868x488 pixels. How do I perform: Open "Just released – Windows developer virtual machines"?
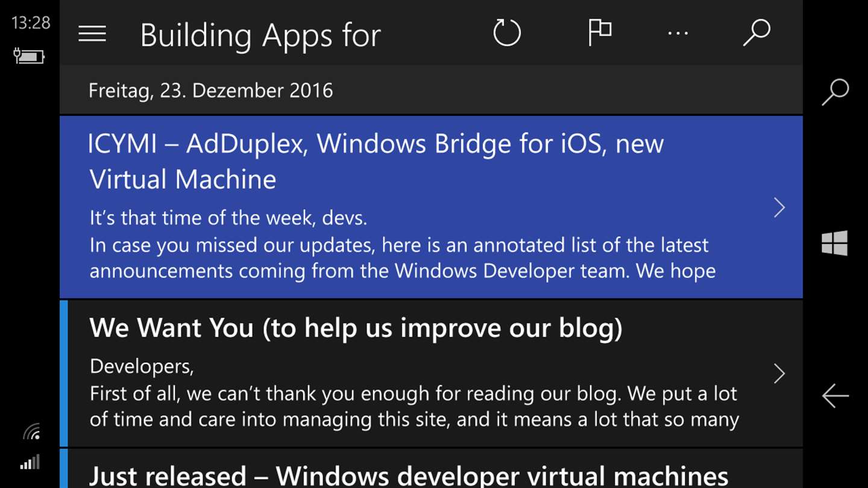409,475
